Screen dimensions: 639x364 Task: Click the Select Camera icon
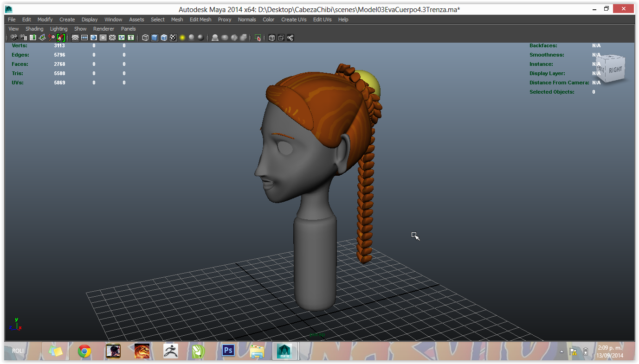[14, 38]
